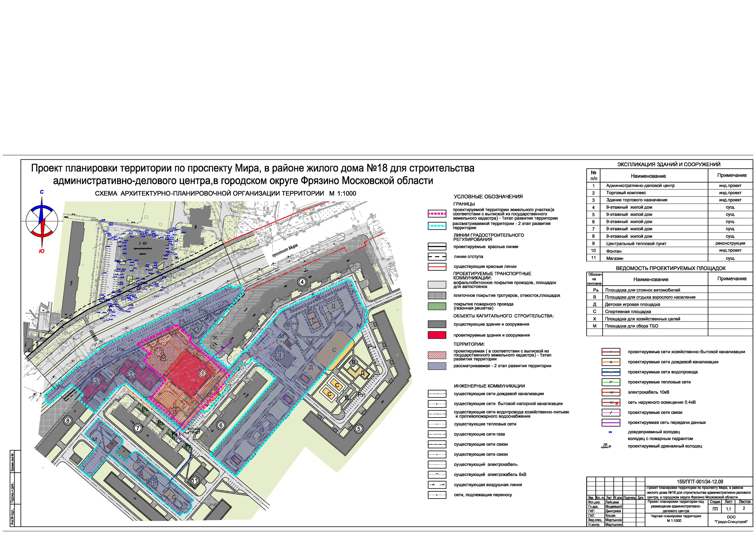This screenshot has width=756, height=534.
Task: Click circled marker 11 on the shop
Action: point(195,481)
